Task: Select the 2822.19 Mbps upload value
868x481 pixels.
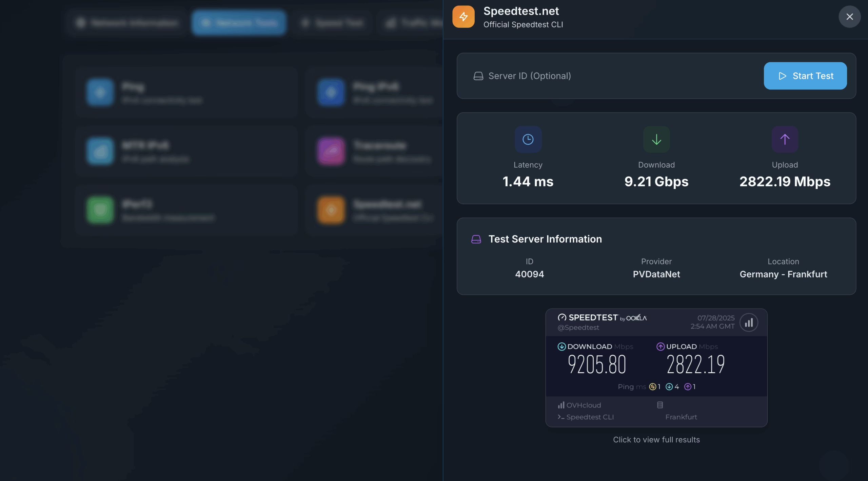Action: (785, 182)
